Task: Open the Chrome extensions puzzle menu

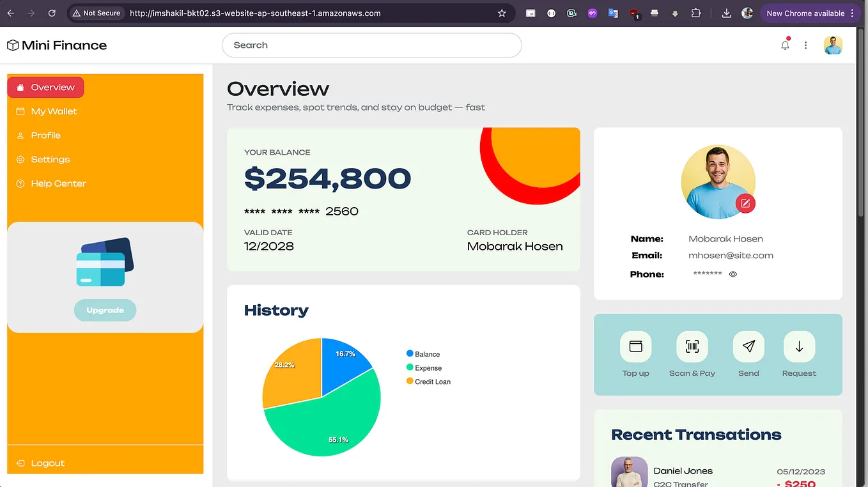Action: [x=695, y=13]
